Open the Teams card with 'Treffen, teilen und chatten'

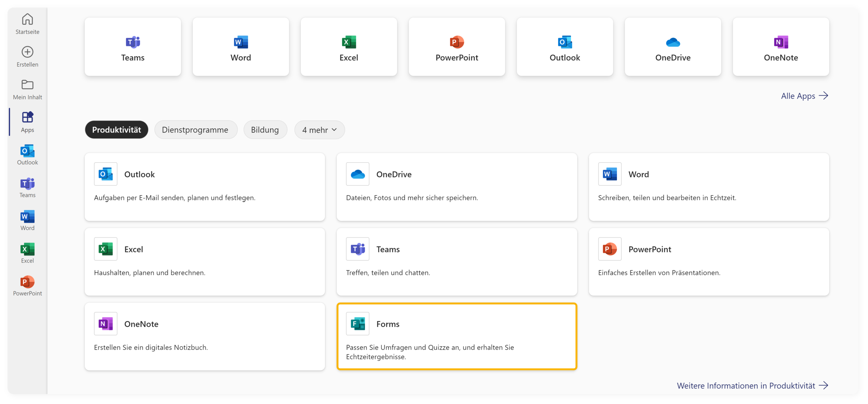click(456, 261)
